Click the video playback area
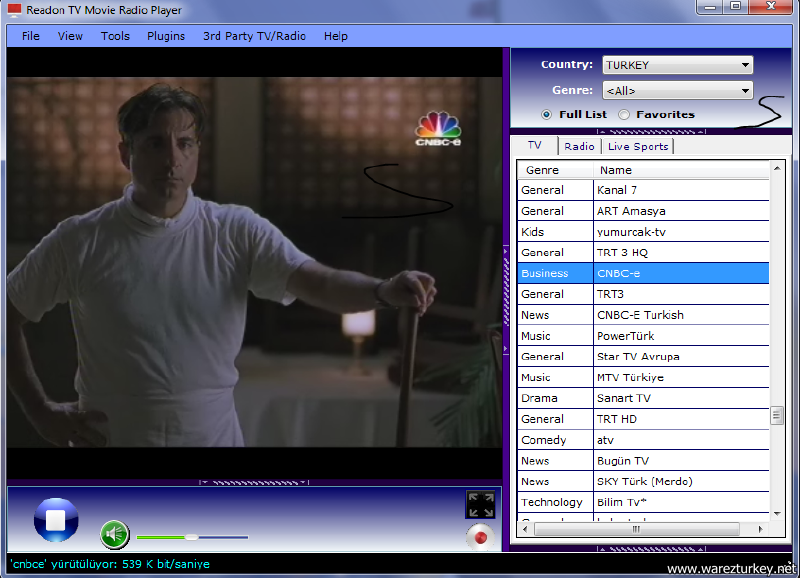 click(x=254, y=262)
